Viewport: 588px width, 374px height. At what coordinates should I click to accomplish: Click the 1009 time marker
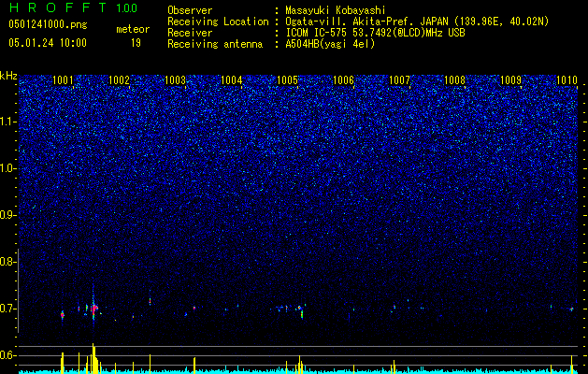[x=510, y=79]
